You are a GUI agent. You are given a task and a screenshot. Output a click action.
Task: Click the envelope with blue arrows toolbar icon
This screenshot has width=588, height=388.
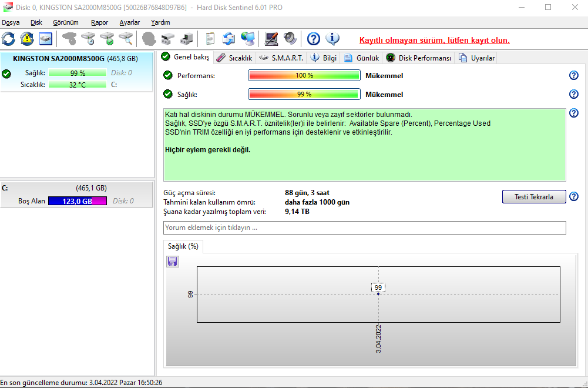[x=229, y=39]
